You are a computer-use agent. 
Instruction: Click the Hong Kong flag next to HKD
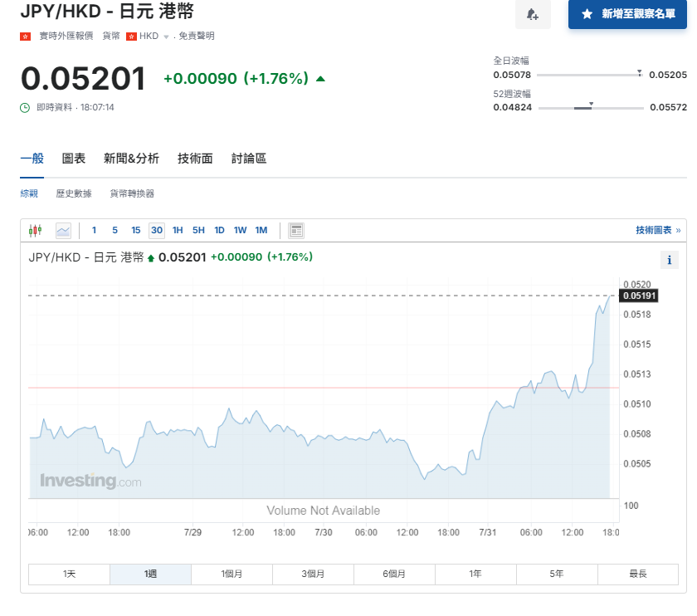(x=131, y=37)
